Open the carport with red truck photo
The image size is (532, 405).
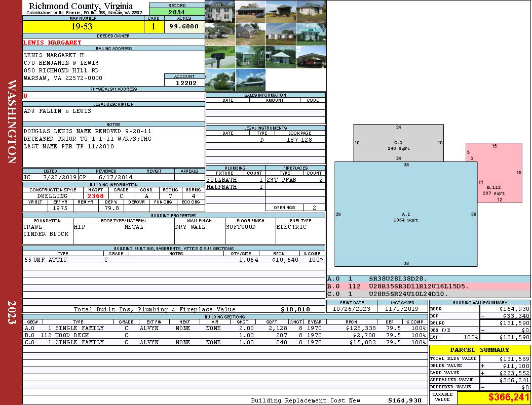311,57
